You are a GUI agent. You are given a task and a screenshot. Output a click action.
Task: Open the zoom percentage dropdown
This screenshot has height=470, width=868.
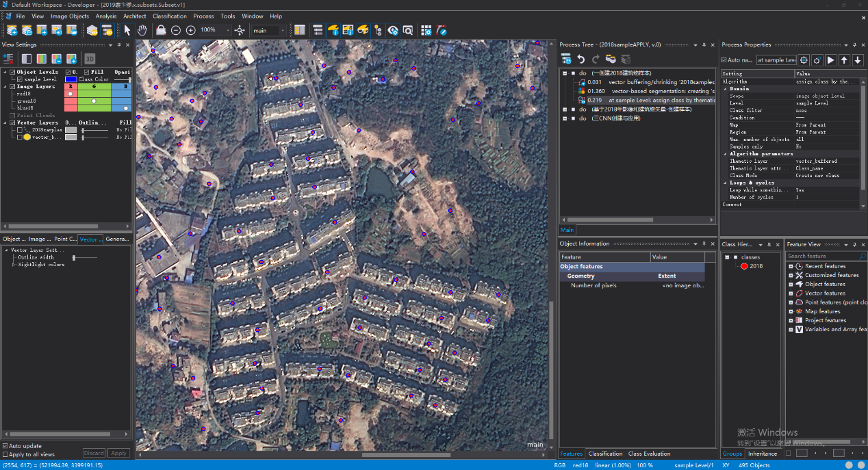229,30
